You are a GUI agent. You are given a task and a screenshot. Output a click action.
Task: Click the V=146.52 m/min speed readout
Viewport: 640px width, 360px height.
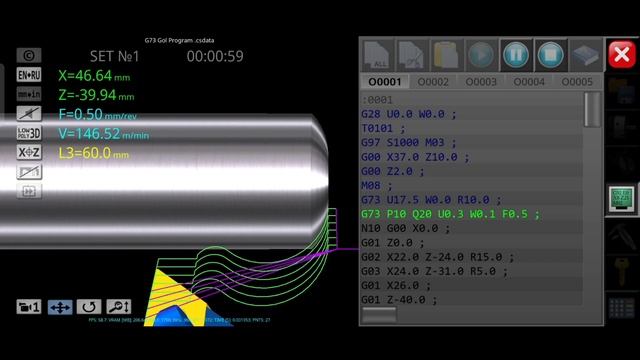pos(104,134)
